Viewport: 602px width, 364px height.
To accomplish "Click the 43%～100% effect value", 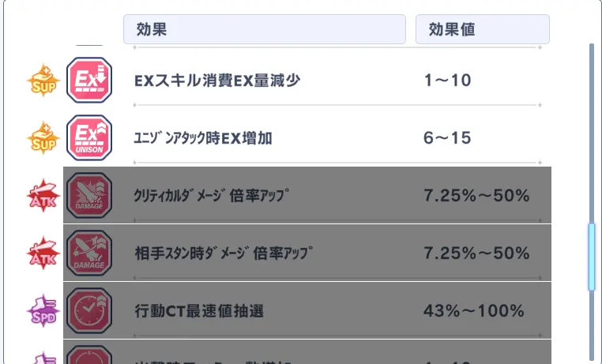I will click(x=474, y=310).
